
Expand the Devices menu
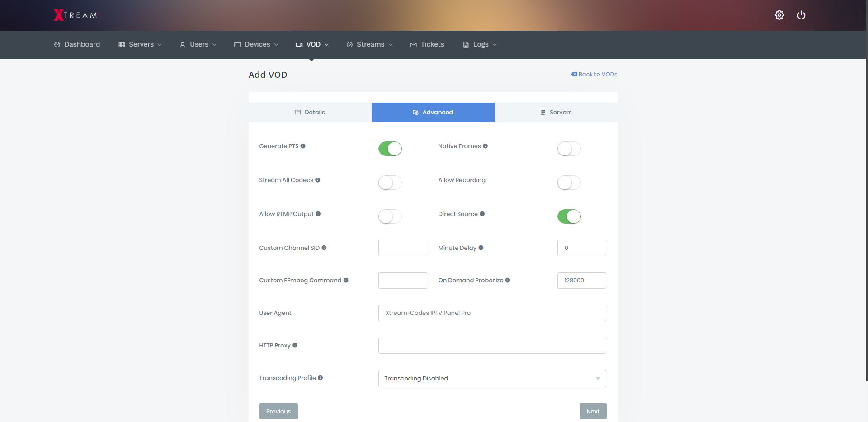pyautogui.click(x=256, y=44)
